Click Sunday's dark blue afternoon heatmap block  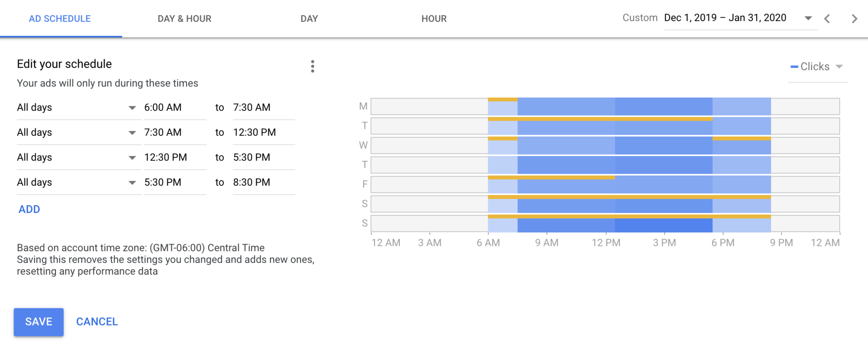pos(664,225)
